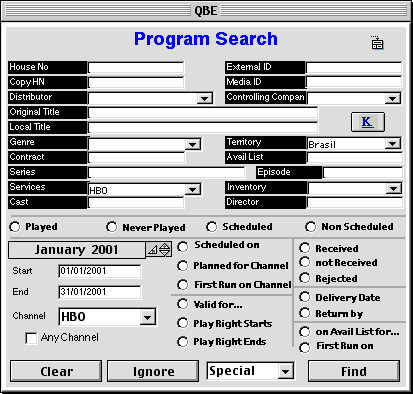Viewport: 413px width, 394px height.
Task: Select Play Right Ends radio button
Action: [x=183, y=342]
